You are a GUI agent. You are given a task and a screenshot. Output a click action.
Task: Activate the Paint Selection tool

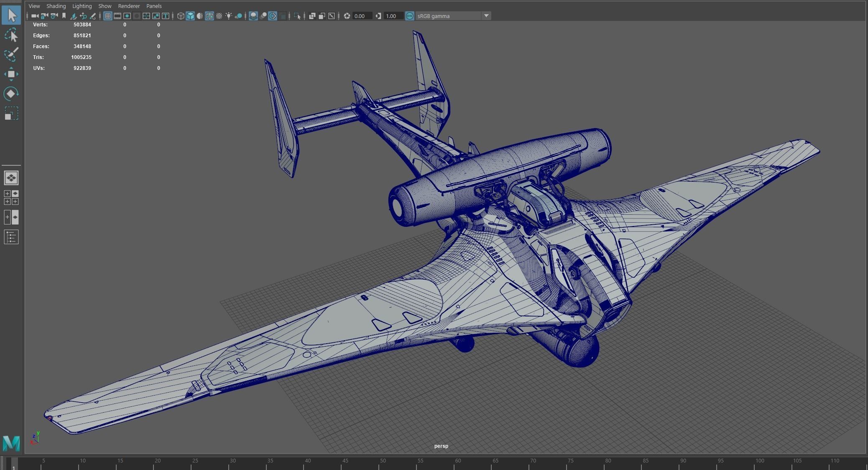tap(11, 54)
